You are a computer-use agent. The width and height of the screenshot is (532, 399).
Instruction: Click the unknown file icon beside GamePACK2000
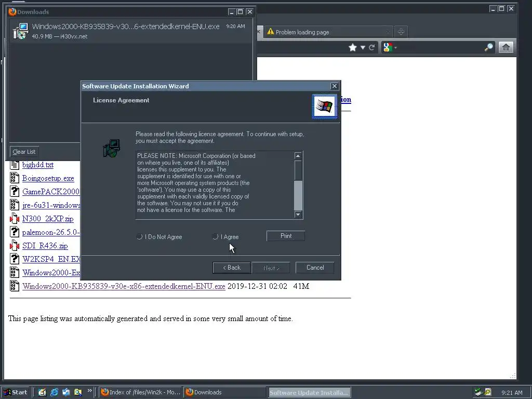(14, 191)
